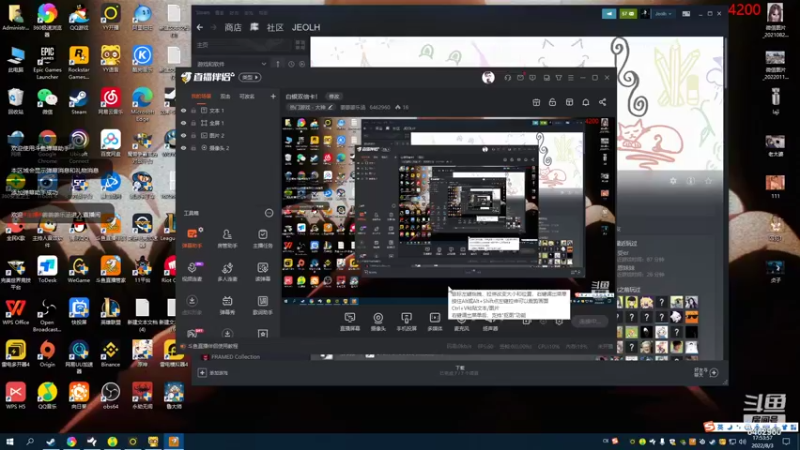Hide the 摄像头 2 source layer
Viewport: 800px width, 450px height.
point(184,148)
